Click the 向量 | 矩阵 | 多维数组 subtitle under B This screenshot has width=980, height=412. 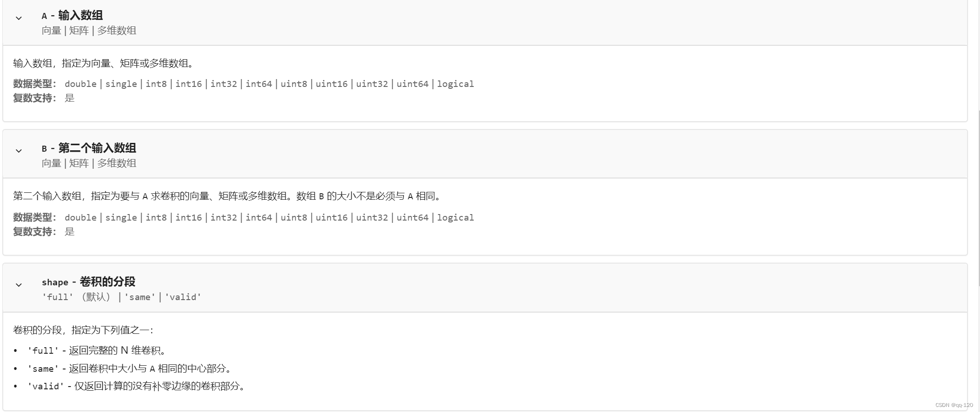point(89,163)
